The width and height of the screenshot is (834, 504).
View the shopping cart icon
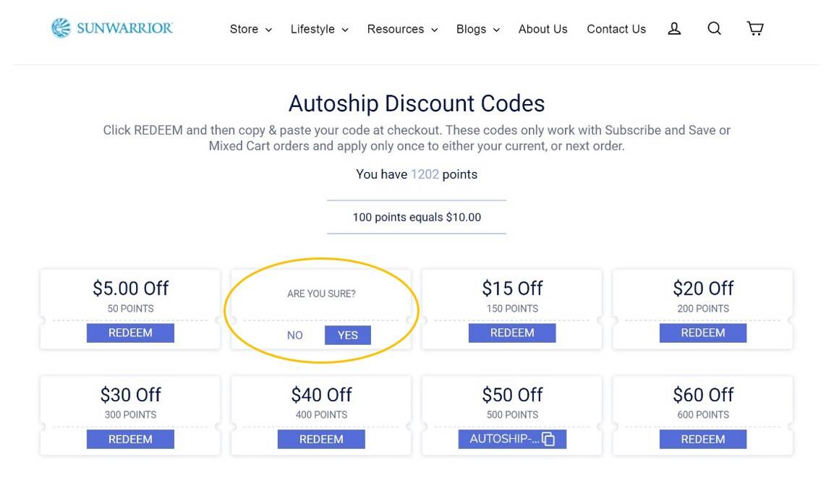click(754, 28)
